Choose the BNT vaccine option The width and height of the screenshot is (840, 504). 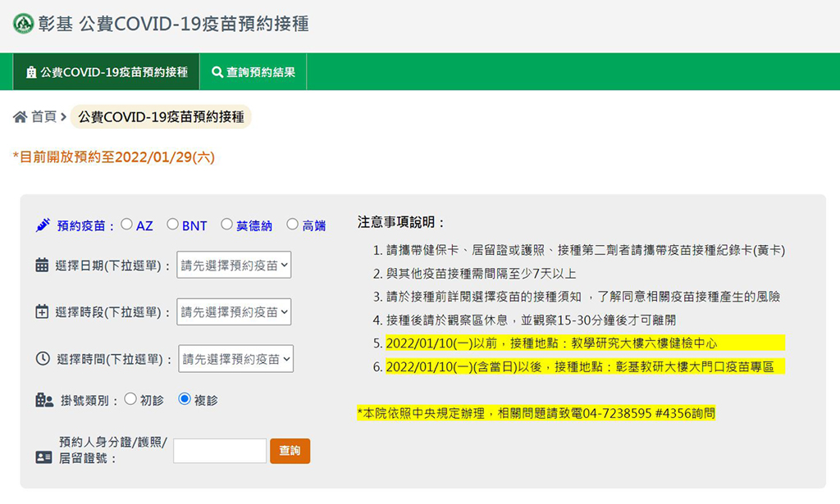(x=172, y=225)
